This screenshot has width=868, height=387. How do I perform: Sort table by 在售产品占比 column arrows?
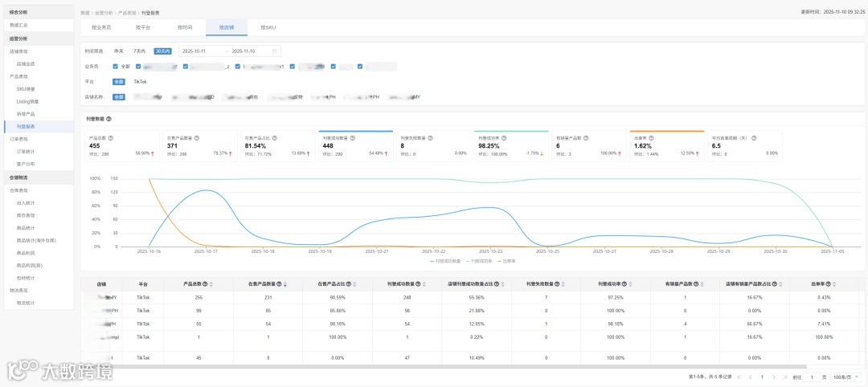[355, 283]
